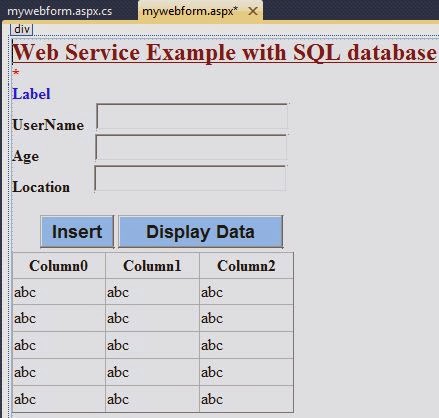Close the mywebform.aspx* tab
439x418 pixels.
point(253,11)
